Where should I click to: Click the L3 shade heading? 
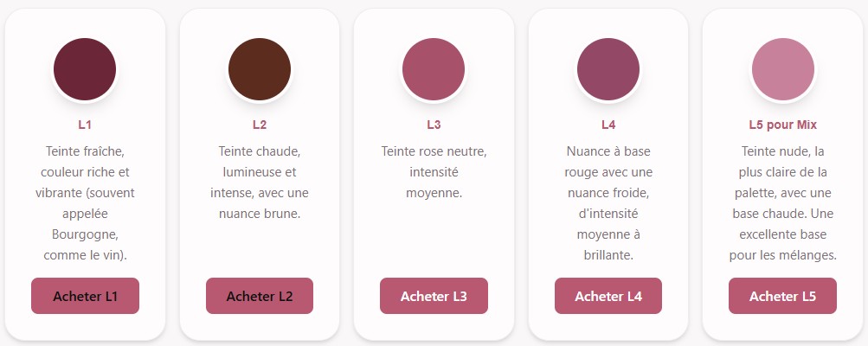click(x=434, y=125)
